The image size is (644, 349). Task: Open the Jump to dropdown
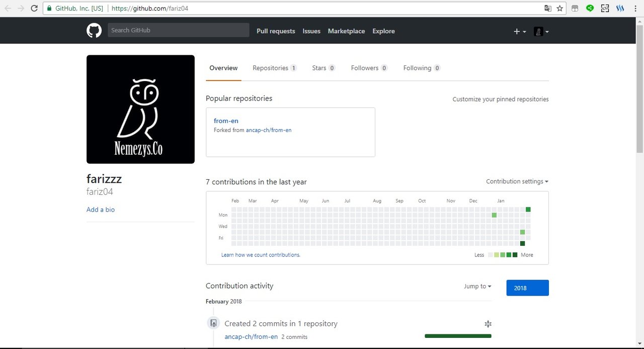(x=477, y=286)
